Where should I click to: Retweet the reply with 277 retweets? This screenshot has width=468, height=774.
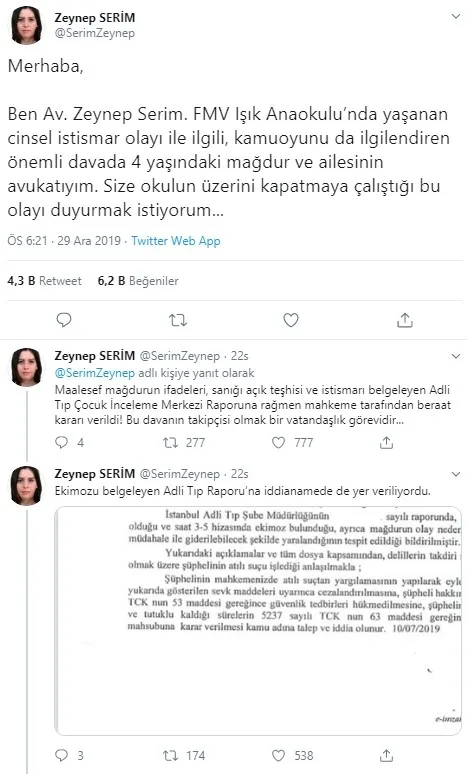[170, 442]
